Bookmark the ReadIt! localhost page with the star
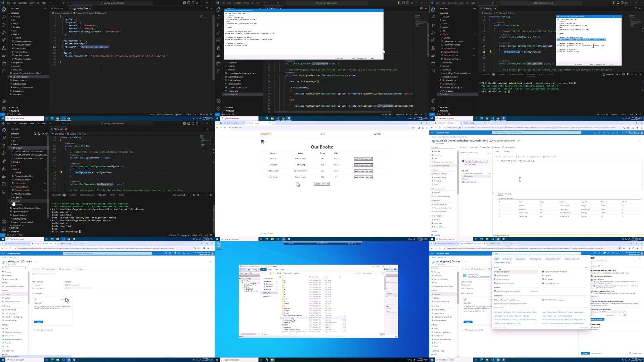The height and width of the screenshot is (362, 644). click(413, 127)
